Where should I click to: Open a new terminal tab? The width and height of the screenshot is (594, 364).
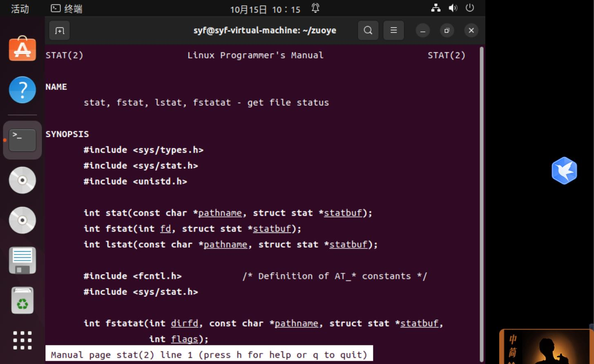pyautogui.click(x=60, y=31)
